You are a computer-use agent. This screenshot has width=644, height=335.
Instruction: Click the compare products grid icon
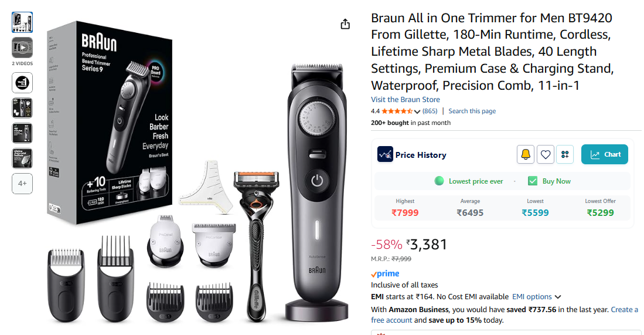point(565,154)
